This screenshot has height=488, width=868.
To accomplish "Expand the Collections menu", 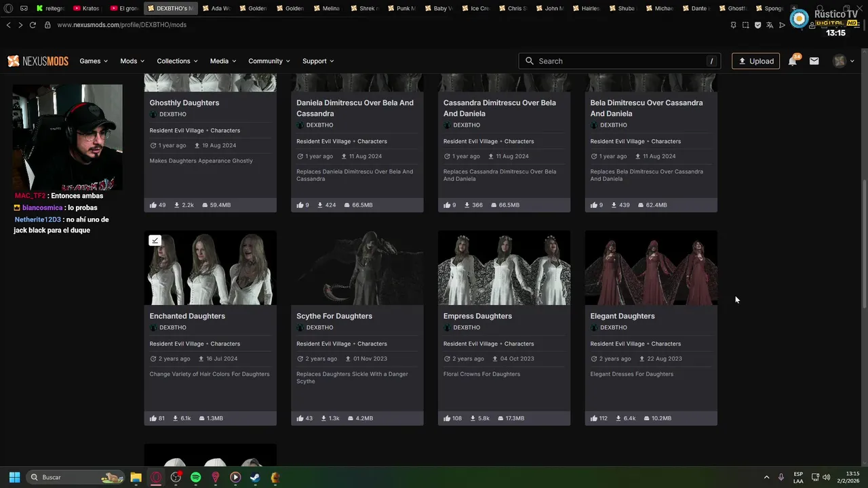I will point(177,61).
